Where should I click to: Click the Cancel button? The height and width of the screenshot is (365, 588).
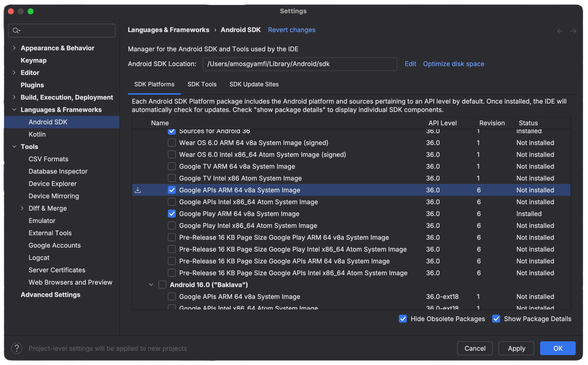475,348
